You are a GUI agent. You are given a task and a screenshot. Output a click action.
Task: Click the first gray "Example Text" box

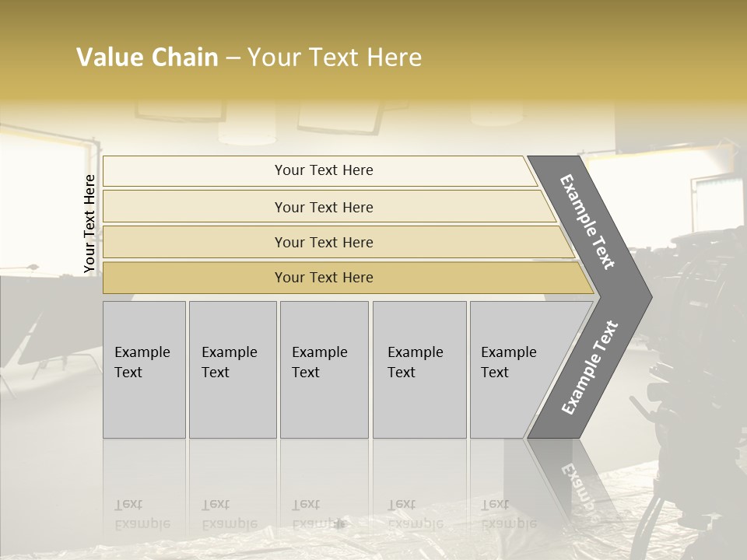tap(144, 369)
